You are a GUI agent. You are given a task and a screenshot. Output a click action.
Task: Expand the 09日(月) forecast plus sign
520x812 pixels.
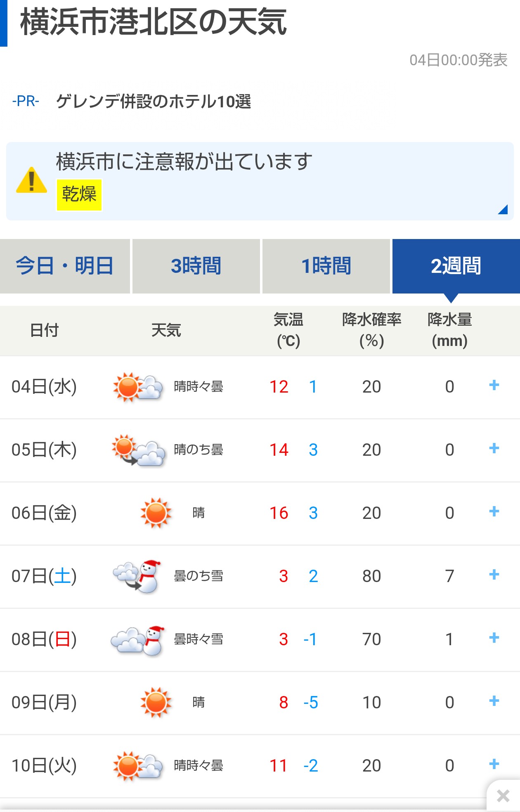point(494,701)
